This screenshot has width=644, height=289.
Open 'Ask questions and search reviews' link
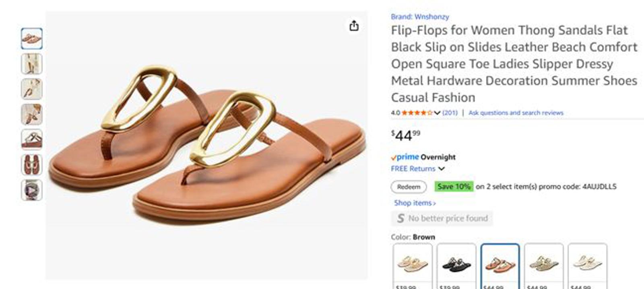pos(515,113)
